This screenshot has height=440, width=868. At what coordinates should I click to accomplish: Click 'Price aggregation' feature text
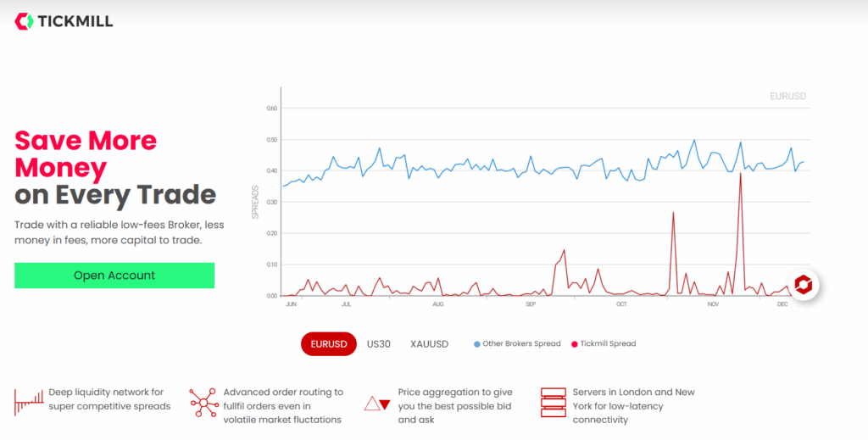click(x=455, y=406)
